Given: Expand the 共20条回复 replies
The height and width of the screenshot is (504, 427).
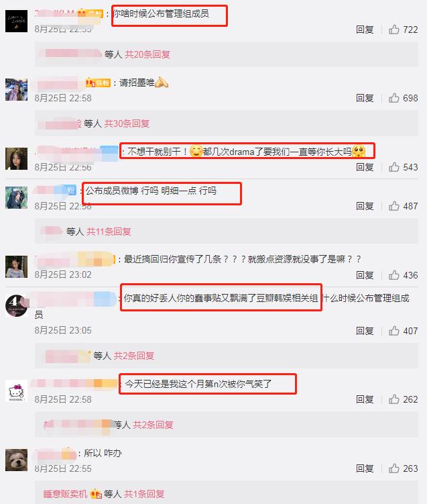Looking at the screenshot, I should tap(147, 54).
